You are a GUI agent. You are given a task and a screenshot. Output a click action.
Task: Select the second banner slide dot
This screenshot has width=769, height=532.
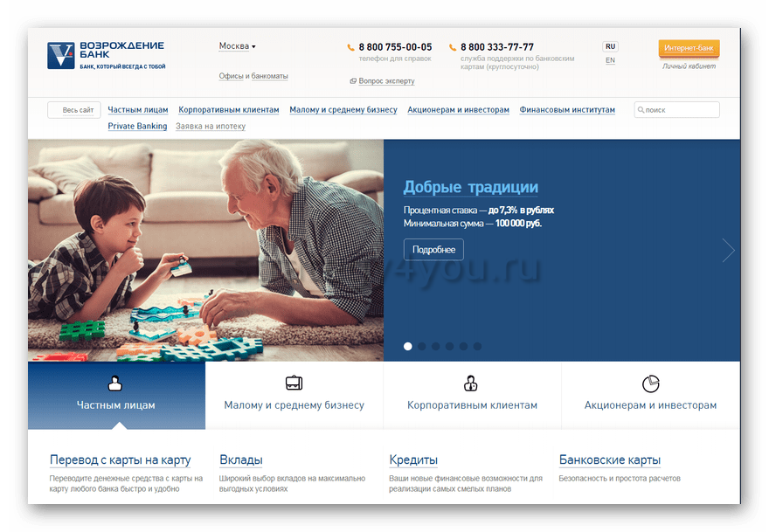tap(421, 346)
